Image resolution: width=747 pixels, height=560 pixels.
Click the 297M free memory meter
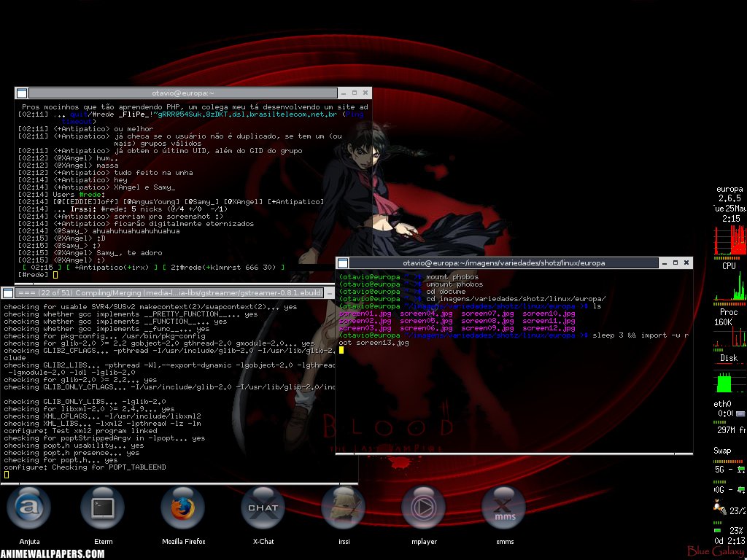coord(729,430)
